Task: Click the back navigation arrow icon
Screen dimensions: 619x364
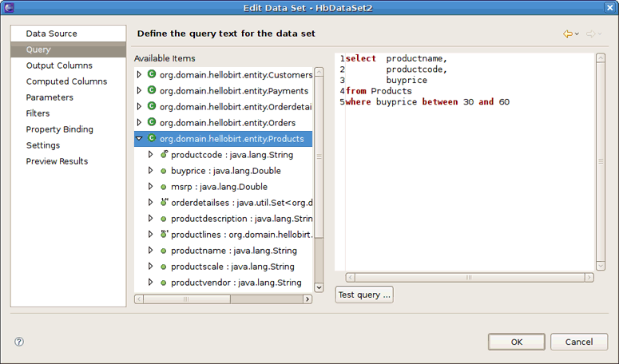Action: 567,34
